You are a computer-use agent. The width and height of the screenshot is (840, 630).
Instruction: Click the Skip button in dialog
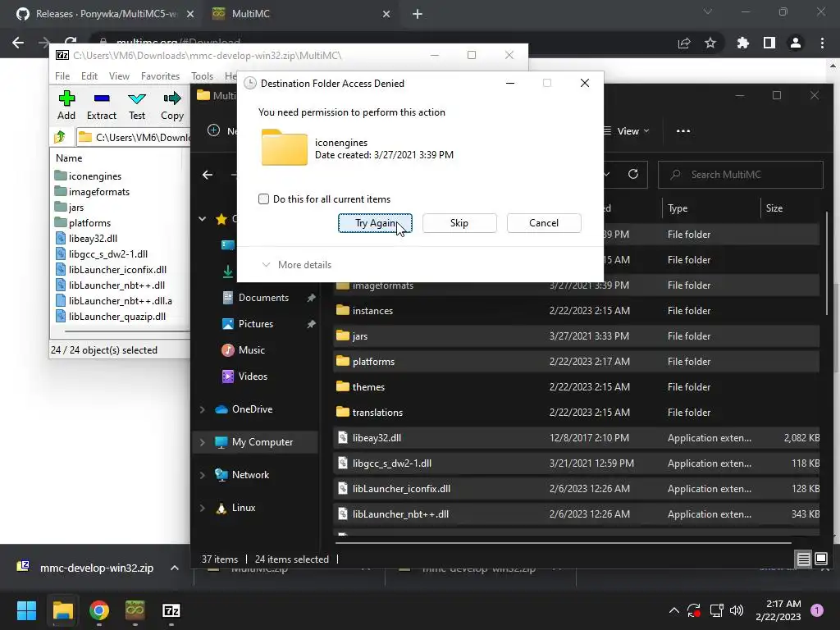(459, 223)
